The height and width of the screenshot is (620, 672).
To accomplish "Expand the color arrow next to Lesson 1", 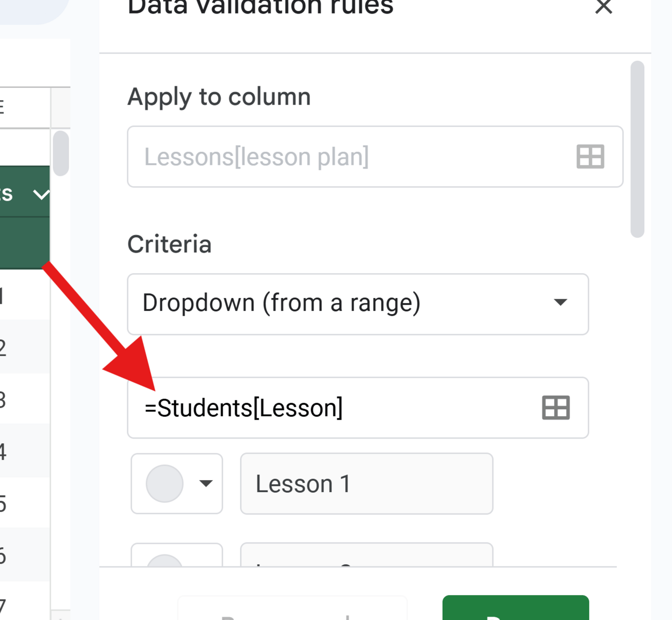I will tap(206, 484).
